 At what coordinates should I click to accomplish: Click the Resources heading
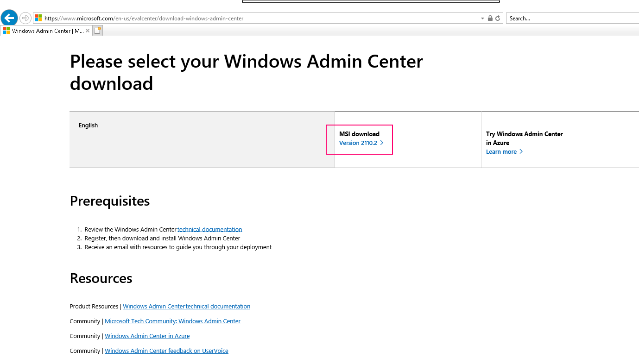point(101,278)
